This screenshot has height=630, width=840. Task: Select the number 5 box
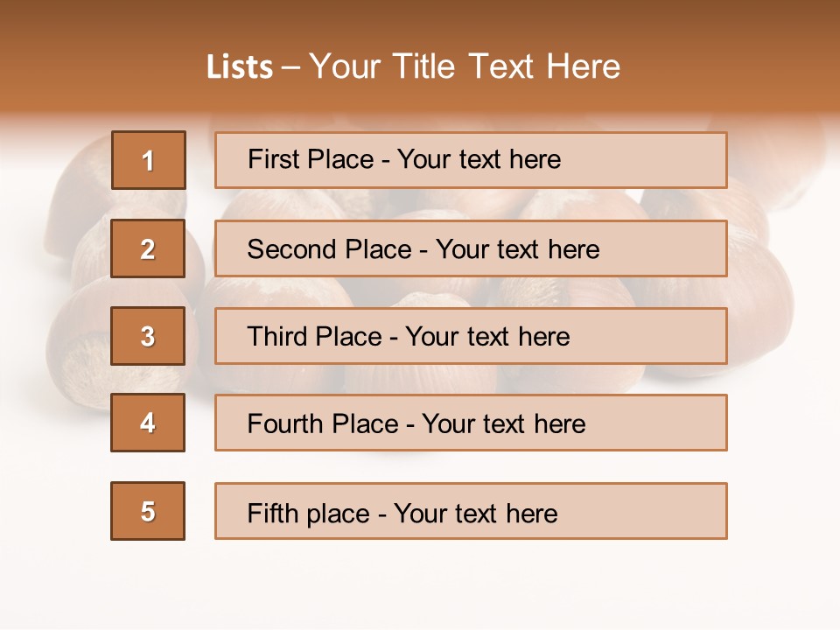pyautogui.click(x=148, y=511)
